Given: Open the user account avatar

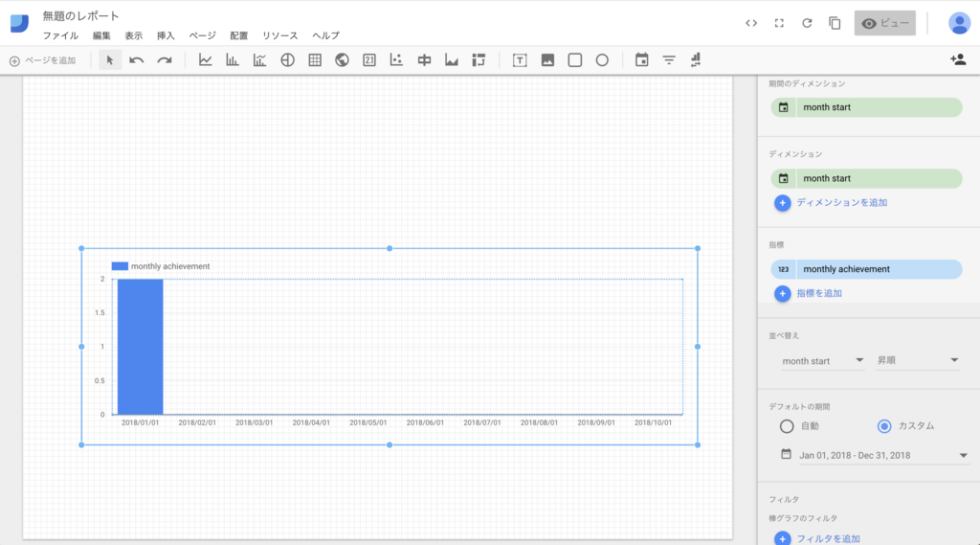Looking at the screenshot, I should [959, 23].
